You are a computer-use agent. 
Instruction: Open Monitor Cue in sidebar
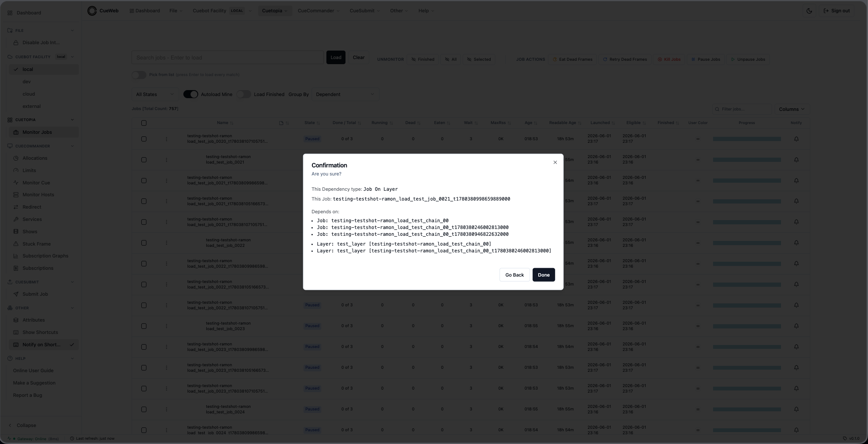point(44,183)
